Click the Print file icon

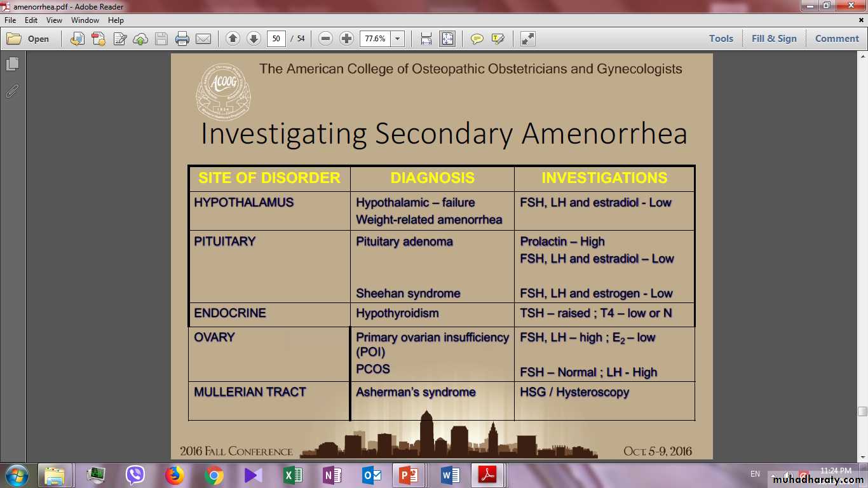182,39
